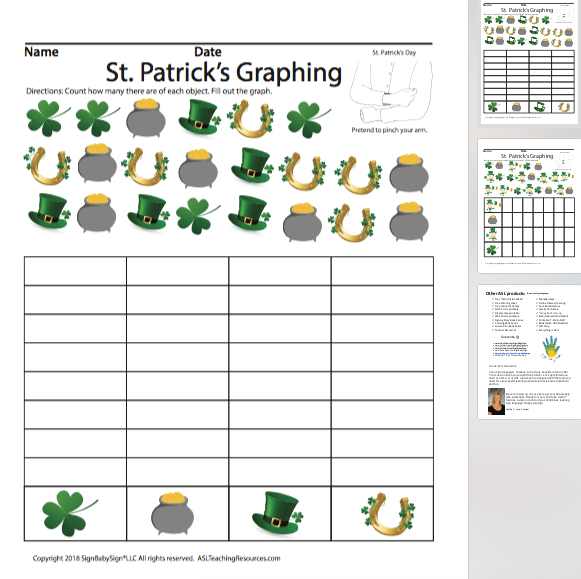Click the ASLTeachingResources.com link in the footer
Screen dimensions: 581x579
[239, 558]
